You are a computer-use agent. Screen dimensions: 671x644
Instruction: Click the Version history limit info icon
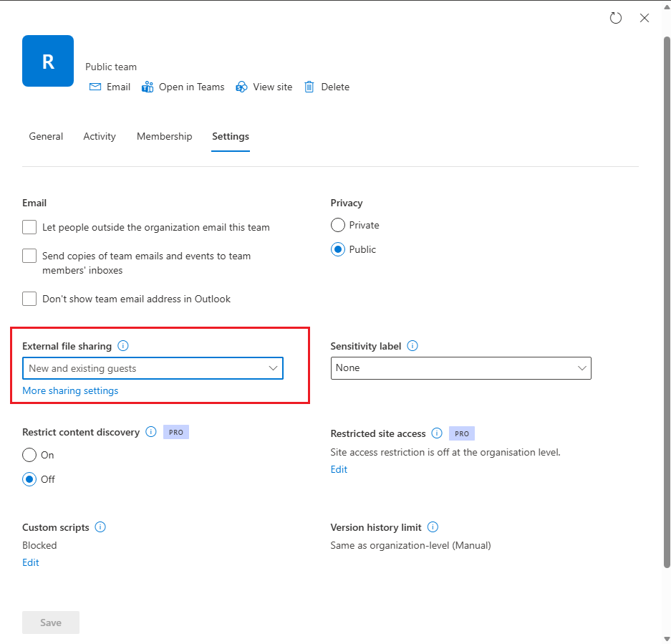click(433, 527)
